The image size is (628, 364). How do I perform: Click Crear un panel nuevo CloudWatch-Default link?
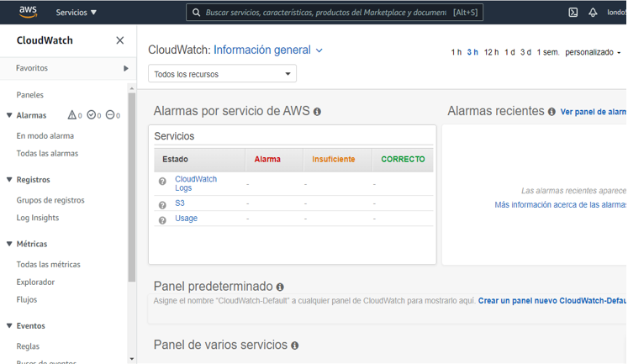[552, 301]
